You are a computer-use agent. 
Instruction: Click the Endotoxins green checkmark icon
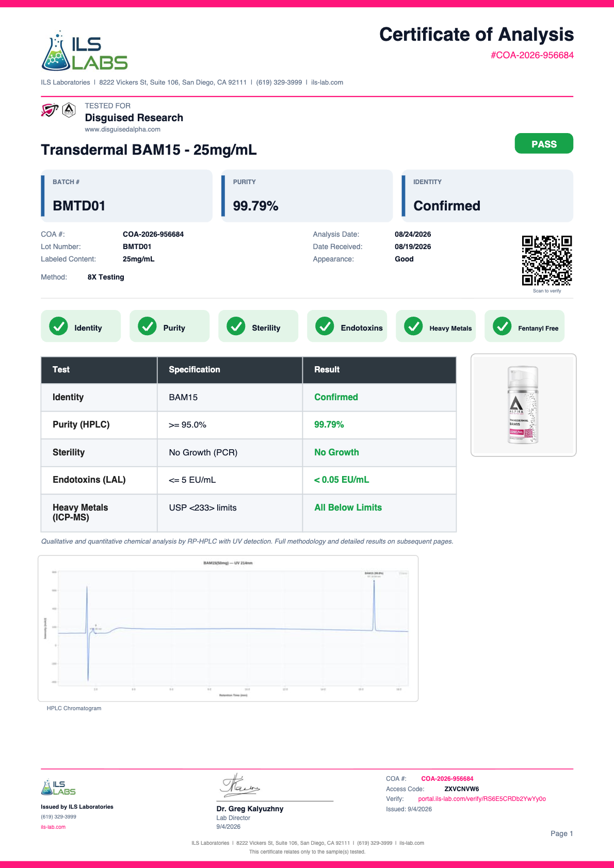coord(325,326)
